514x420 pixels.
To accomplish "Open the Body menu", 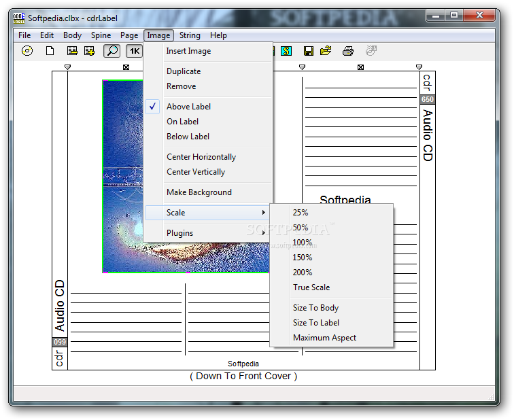I will coord(73,35).
